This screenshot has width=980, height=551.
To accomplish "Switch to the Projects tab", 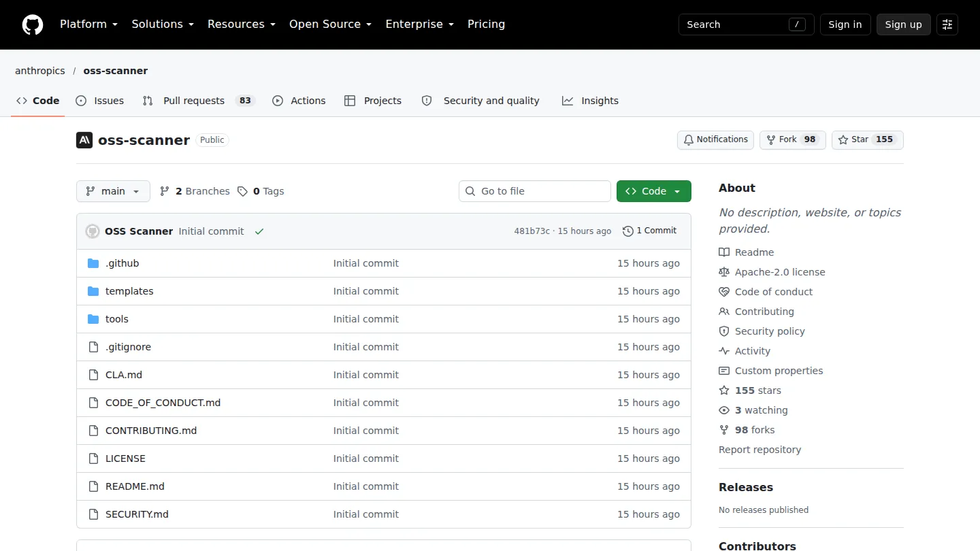I will (373, 101).
